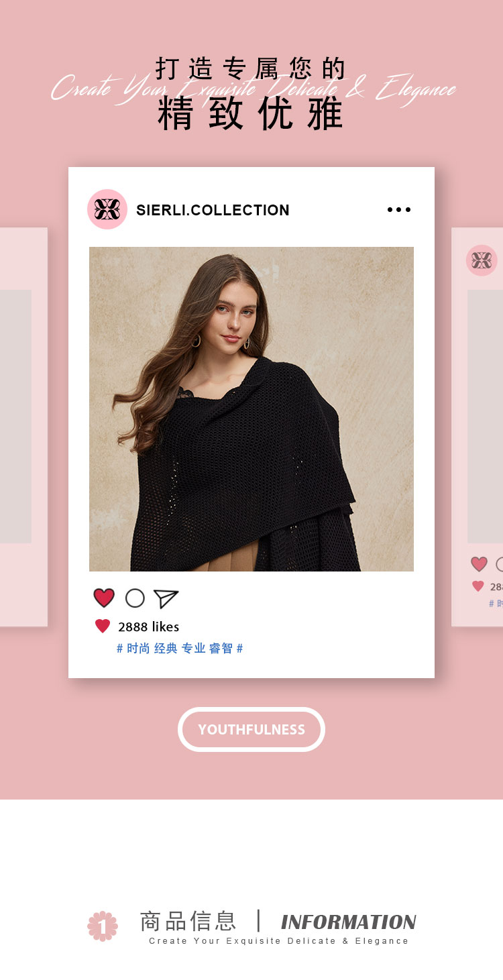Select the grey image on right card

pyautogui.click(x=485, y=417)
